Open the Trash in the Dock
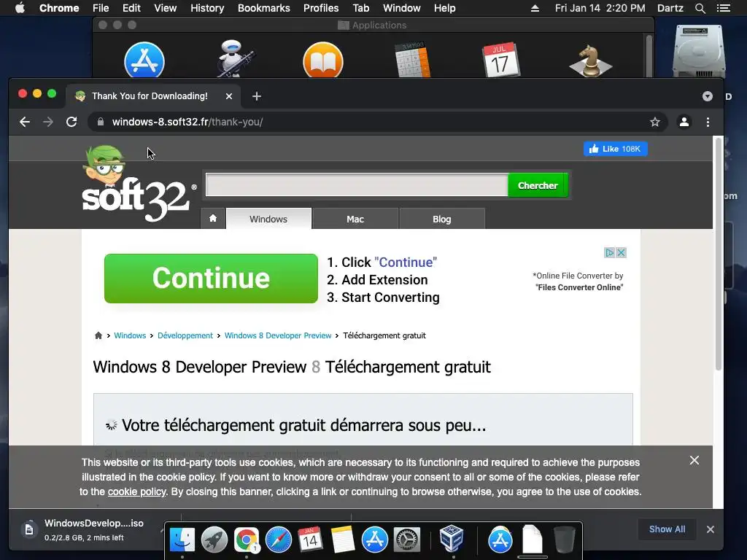747x560 pixels. click(565, 540)
